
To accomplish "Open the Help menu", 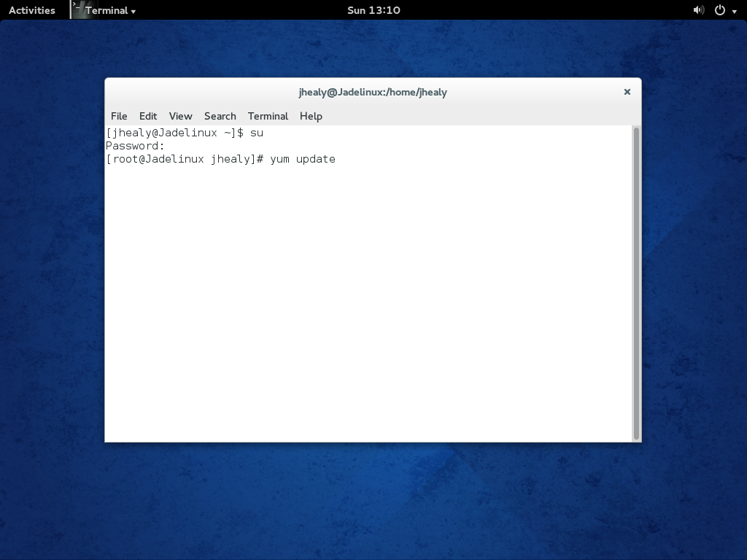I will tap(311, 116).
